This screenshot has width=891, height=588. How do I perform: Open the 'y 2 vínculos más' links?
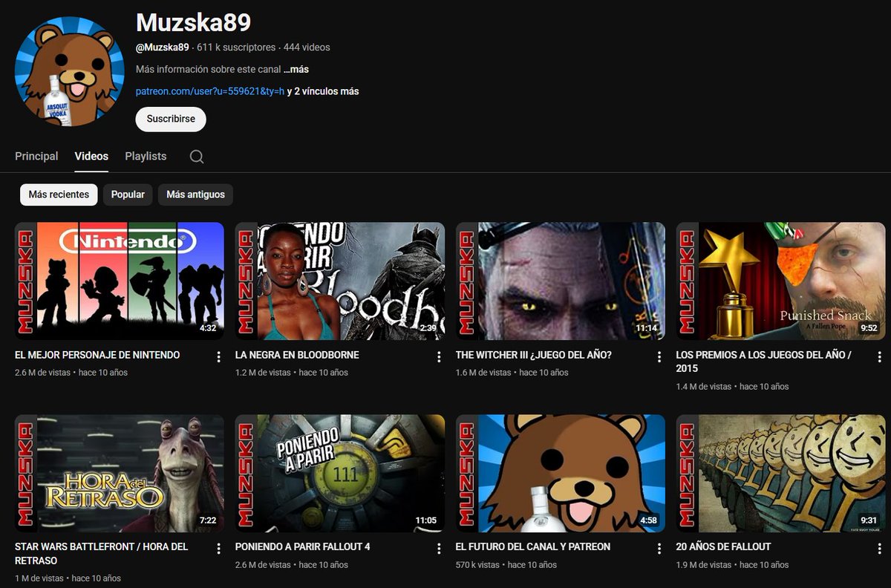323,91
